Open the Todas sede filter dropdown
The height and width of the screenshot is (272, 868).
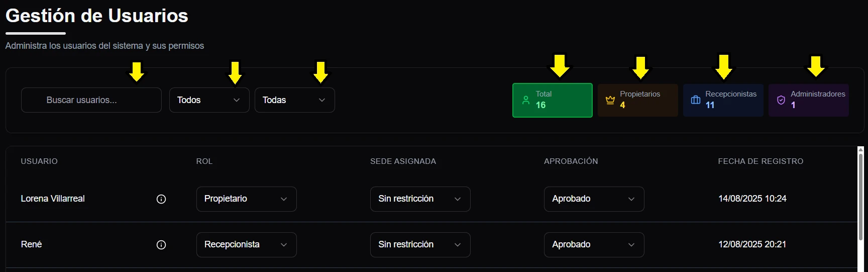tap(294, 100)
